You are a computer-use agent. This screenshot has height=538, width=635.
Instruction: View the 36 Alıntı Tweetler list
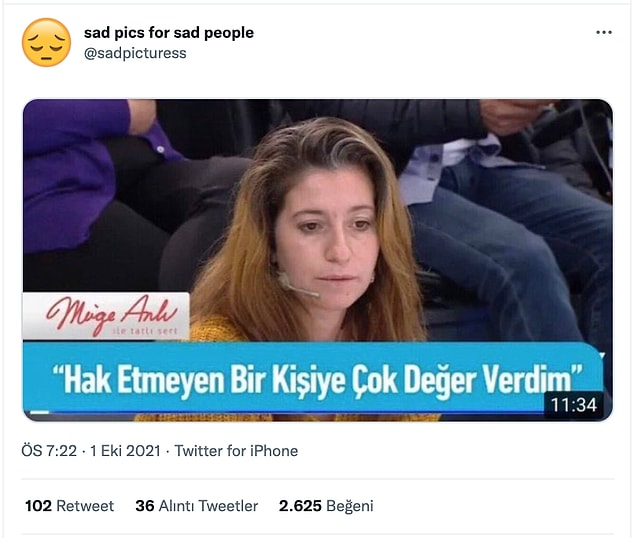pyautogui.click(x=196, y=506)
